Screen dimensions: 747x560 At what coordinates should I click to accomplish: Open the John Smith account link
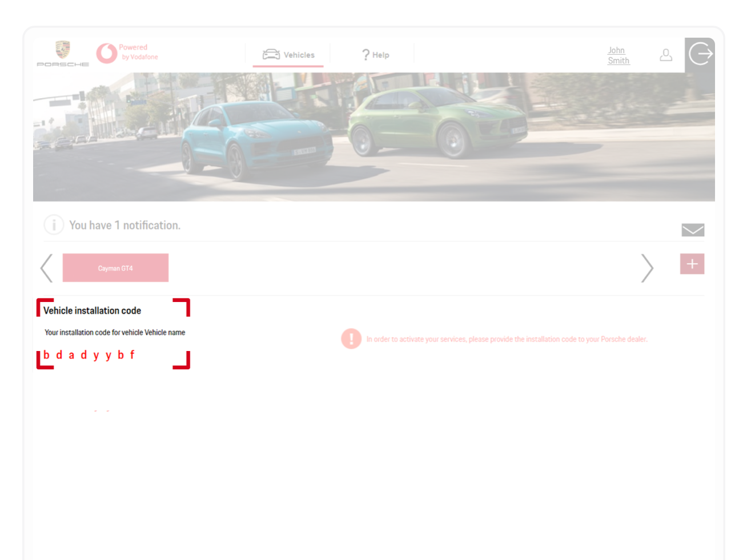click(617, 55)
